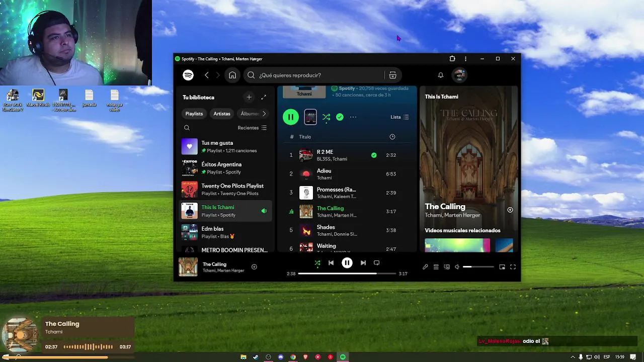
Task: Open the browse icon next to the search bar
Action: tap(393, 75)
